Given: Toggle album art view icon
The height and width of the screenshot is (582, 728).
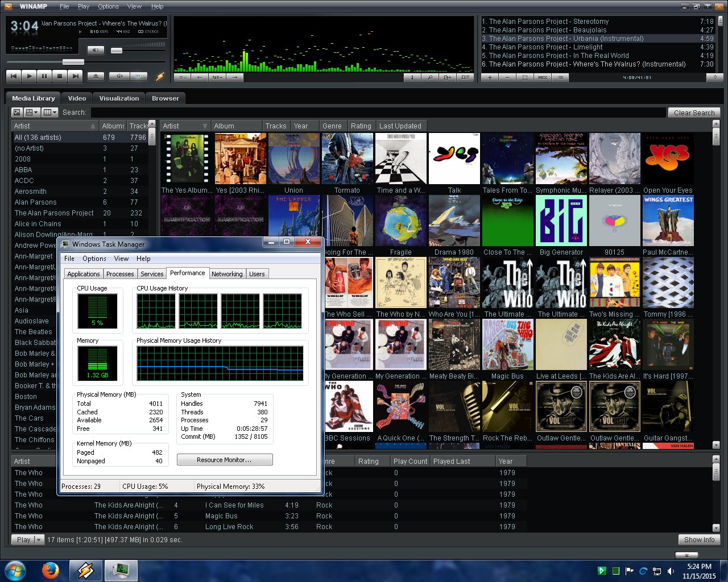Looking at the screenshot, I should [17, 113].
